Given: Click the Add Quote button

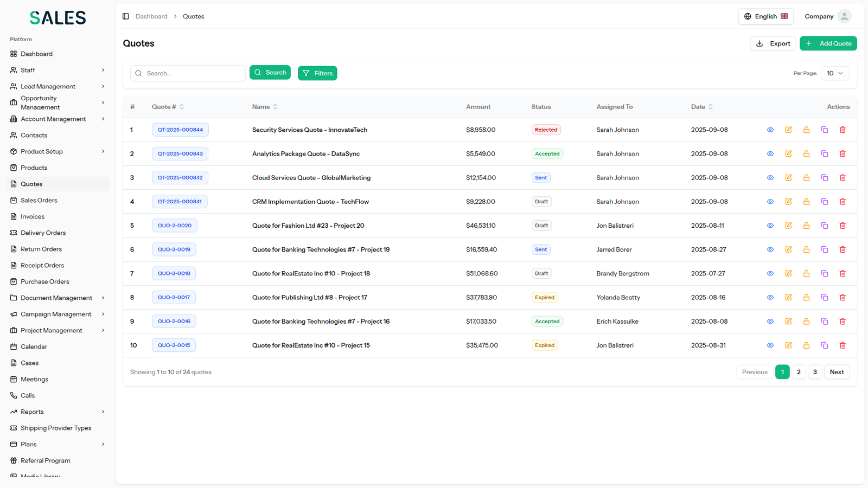Looking at the screenshot, I should point(828,43).
